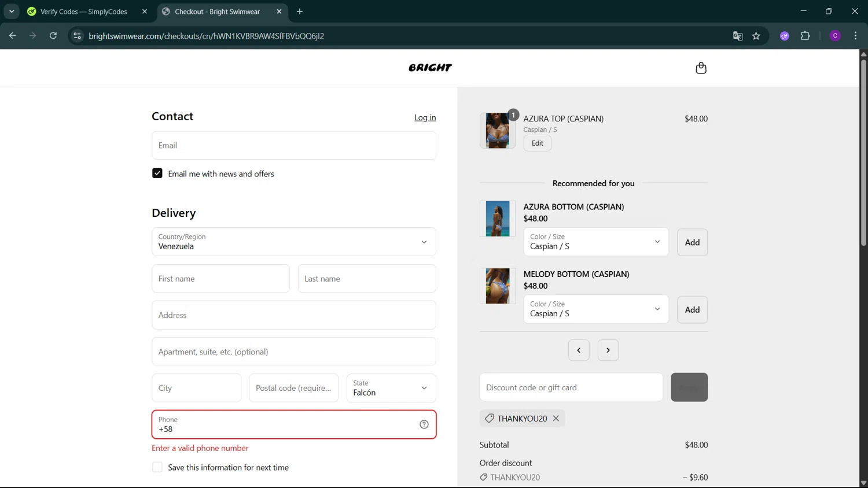The height and width of the screenshot is (488, 868).
Task: Open a new browser tab
Action: pos(300,12)
